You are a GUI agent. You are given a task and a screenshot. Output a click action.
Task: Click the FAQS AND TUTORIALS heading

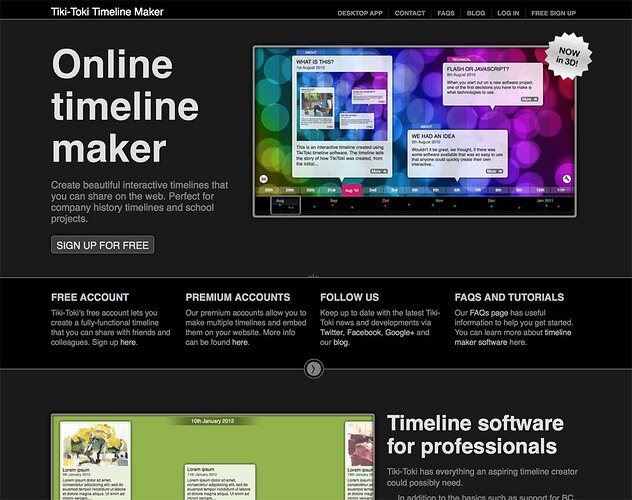click(x=509, y=297)
